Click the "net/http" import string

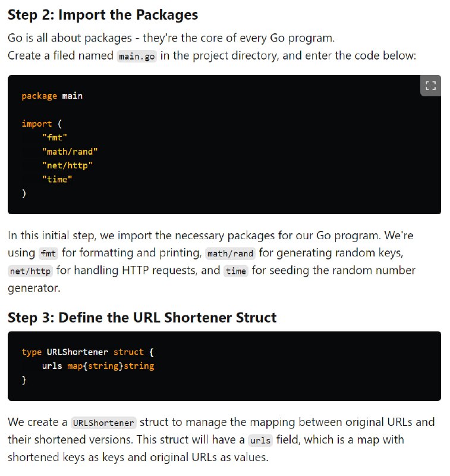pyautogui.click(x=67, y=165)
